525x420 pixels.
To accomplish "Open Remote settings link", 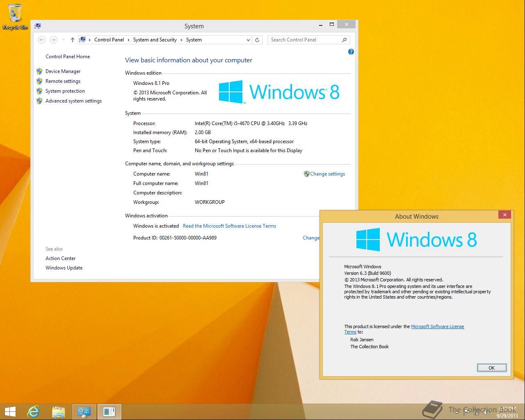I will tap(63, 81).
